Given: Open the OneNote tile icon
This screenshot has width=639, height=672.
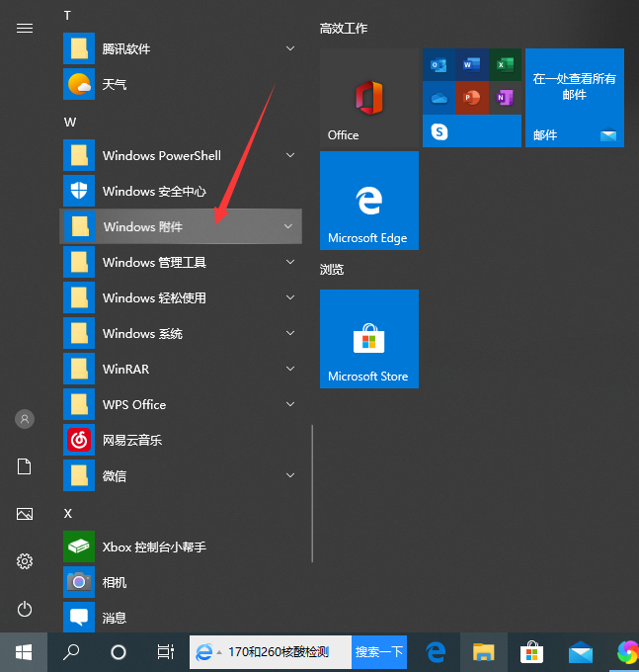Looking at the screenshot, I should pyautogui.click(x=505, y=98).
